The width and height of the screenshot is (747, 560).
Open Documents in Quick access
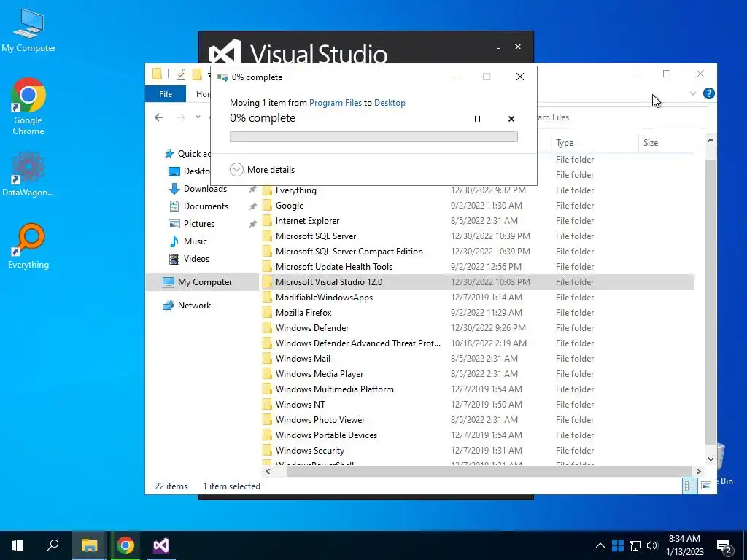pyautogui.click(x=200, y=206)
